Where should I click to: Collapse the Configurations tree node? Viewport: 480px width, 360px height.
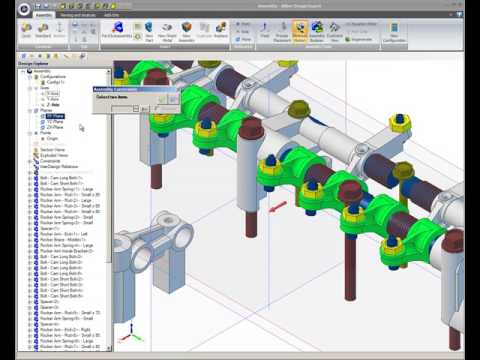pos(30,77)
